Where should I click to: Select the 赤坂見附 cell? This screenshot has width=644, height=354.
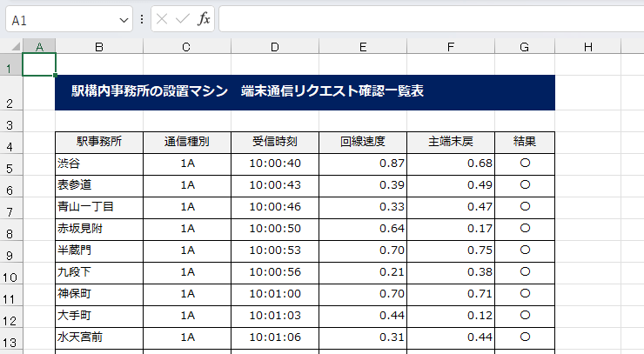pos(99,230)
